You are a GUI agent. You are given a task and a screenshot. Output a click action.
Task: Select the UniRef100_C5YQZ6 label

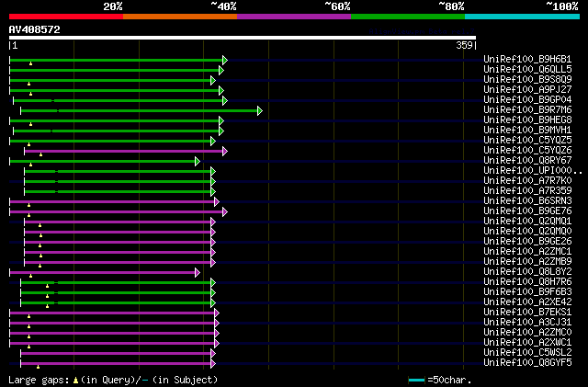(x=527, y=150)
